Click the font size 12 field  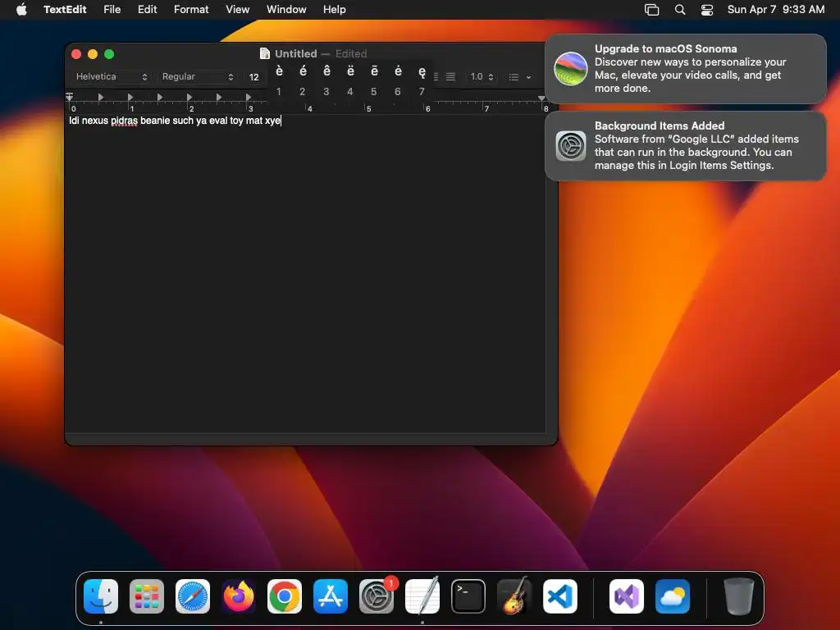point(254,77)
